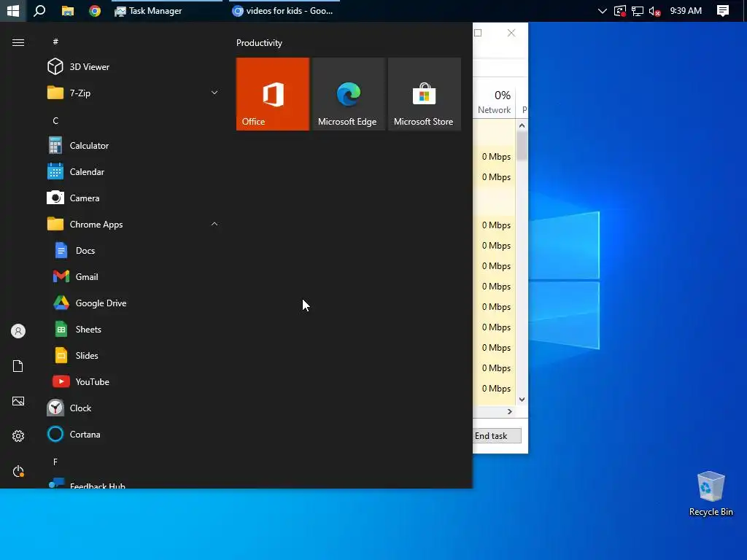The height and width of the screenshot is (560, 747).
Task: Launch Chrome from taskbar
Action: (95, 10)
